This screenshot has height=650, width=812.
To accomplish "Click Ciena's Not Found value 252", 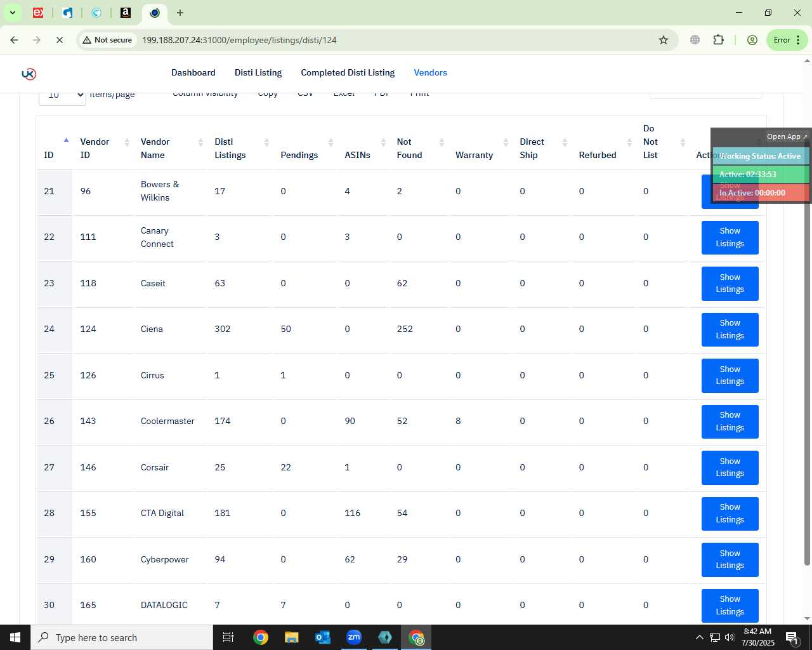I will (405, 329).
